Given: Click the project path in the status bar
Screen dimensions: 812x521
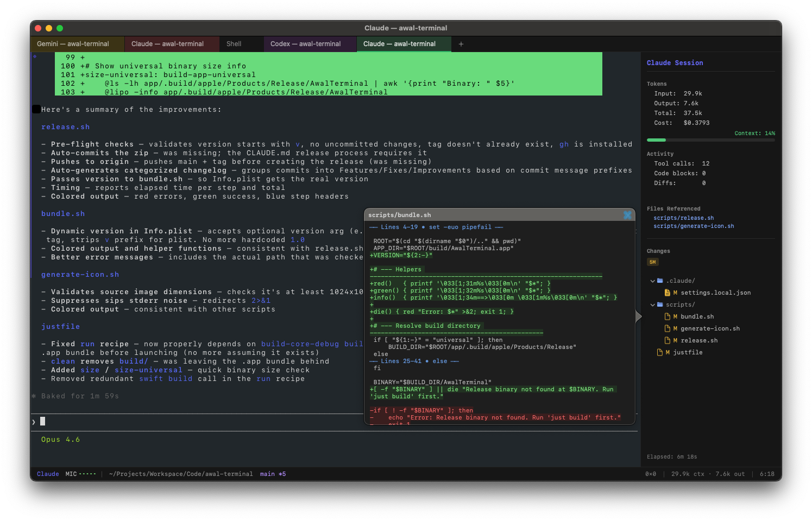Looking at the screenshot, I should (x=181, y=474).
